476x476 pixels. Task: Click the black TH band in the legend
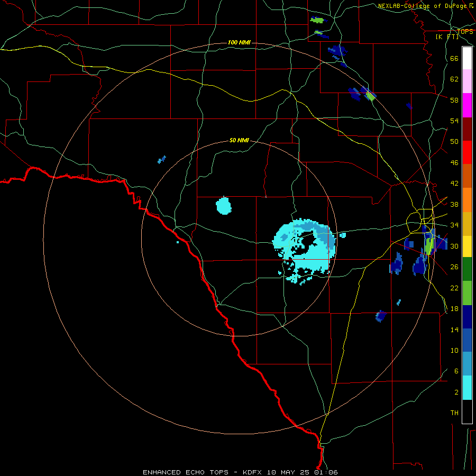(467, 411)
